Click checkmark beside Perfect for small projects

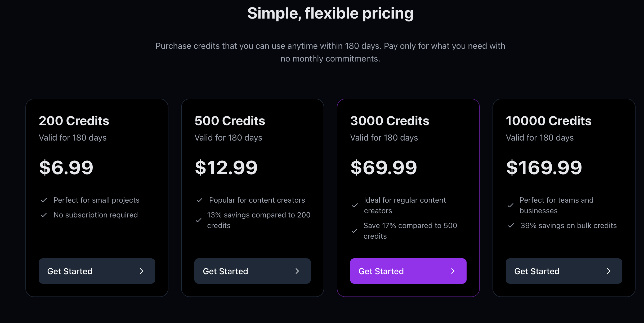pos(44,200)
